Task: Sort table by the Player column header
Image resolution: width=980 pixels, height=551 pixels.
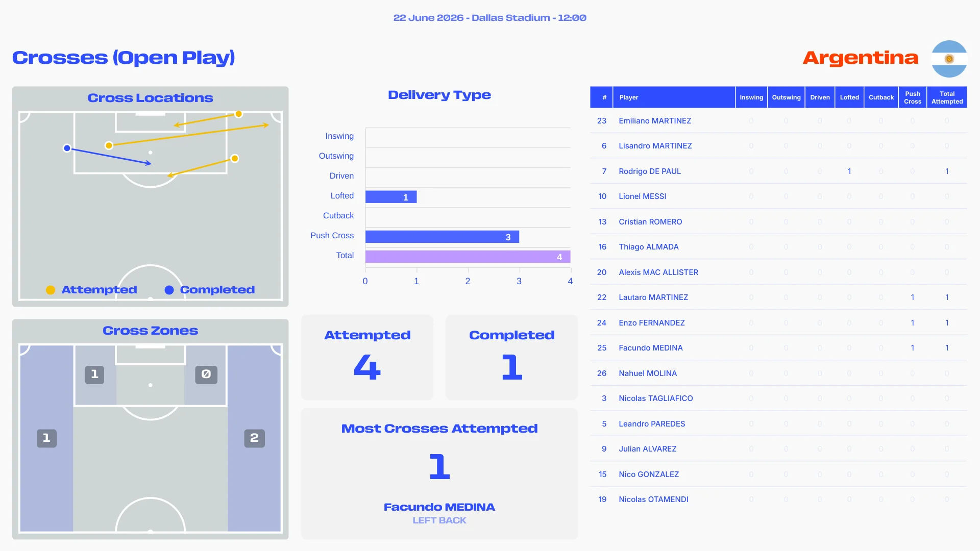Action: pyautogui.click(x=674, y=97)
